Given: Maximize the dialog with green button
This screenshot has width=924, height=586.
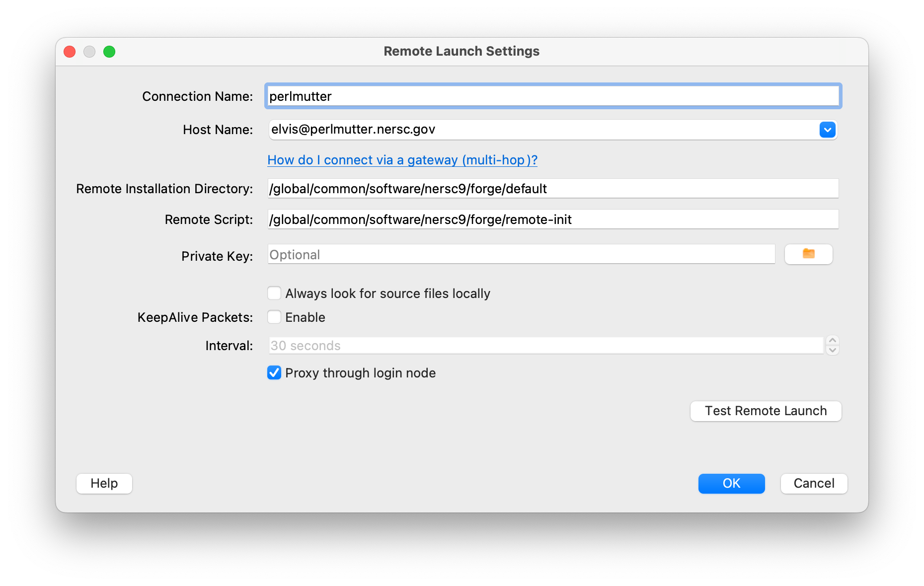Looking at the screenshot, I should pos(110,51).
